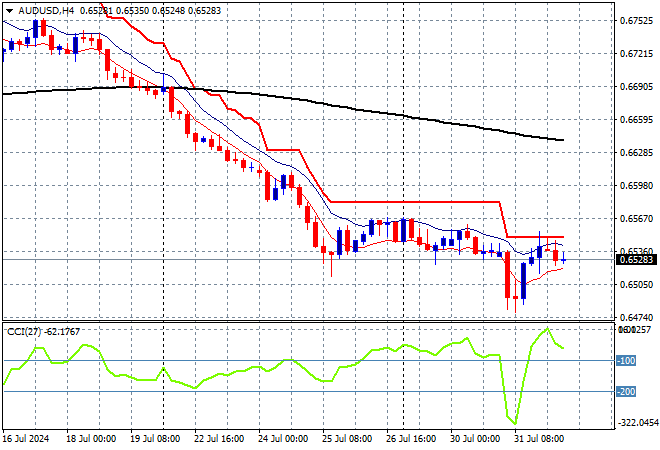Click the 26 Jul 16:00 time label
The width and height of the screenshot is (660, 450).
pos(411,439)
